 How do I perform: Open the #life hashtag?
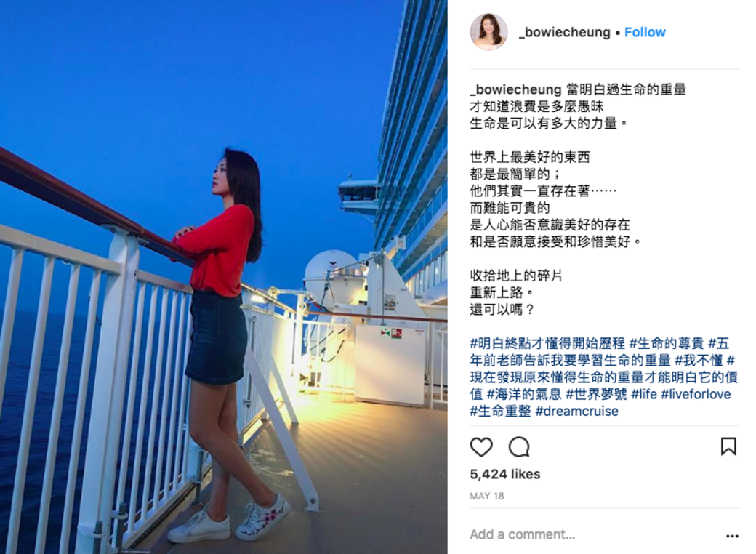643,394
